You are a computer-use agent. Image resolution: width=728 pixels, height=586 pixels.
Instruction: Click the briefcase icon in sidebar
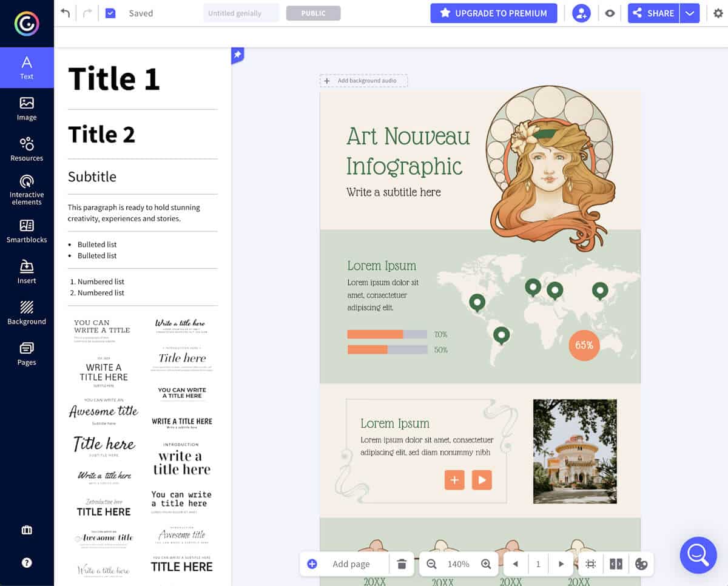tap(27, 530)
